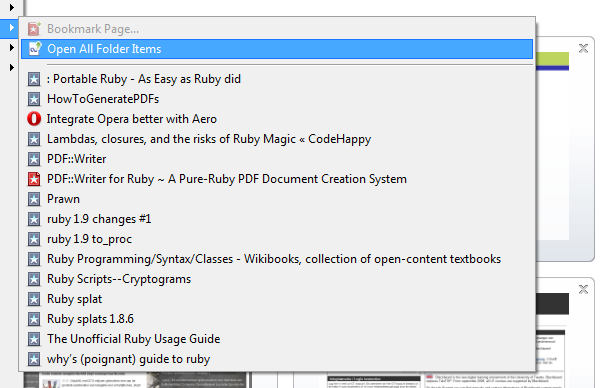Click the Open All Folder Items icon
This screenshot has height=388, width=600.
[x=35, y=49]
